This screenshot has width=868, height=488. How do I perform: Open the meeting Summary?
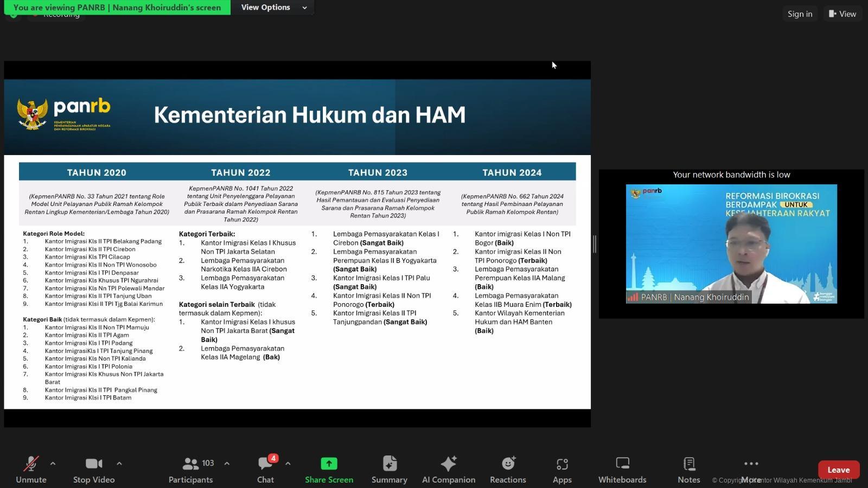point(390,470)
